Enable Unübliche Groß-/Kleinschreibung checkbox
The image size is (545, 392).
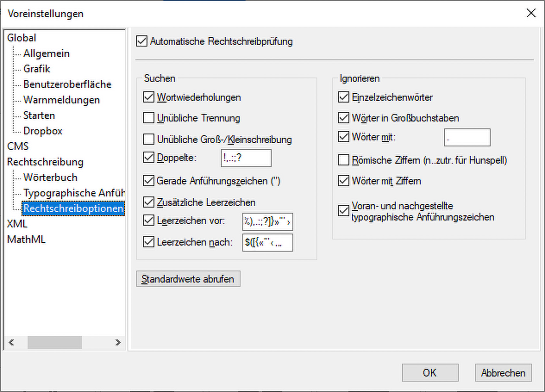click(x=149, y=139)
